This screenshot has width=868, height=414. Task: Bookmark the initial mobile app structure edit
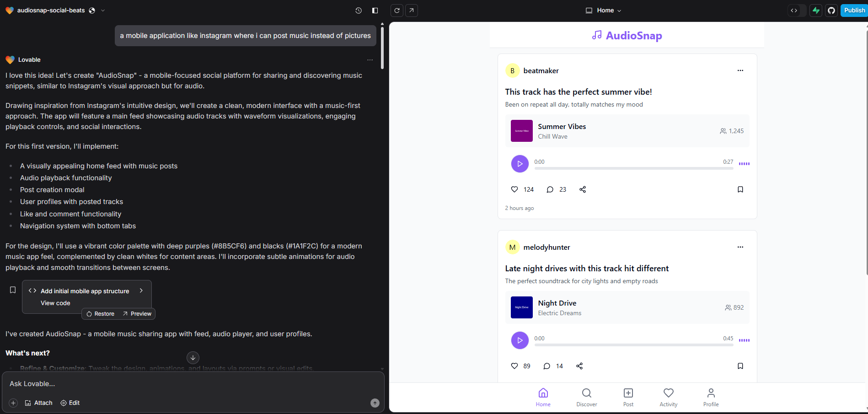tap(13, 290)
